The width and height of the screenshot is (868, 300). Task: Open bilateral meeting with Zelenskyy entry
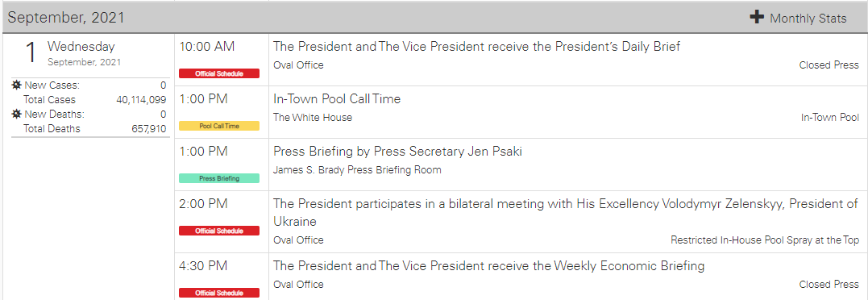click(566, 213)
